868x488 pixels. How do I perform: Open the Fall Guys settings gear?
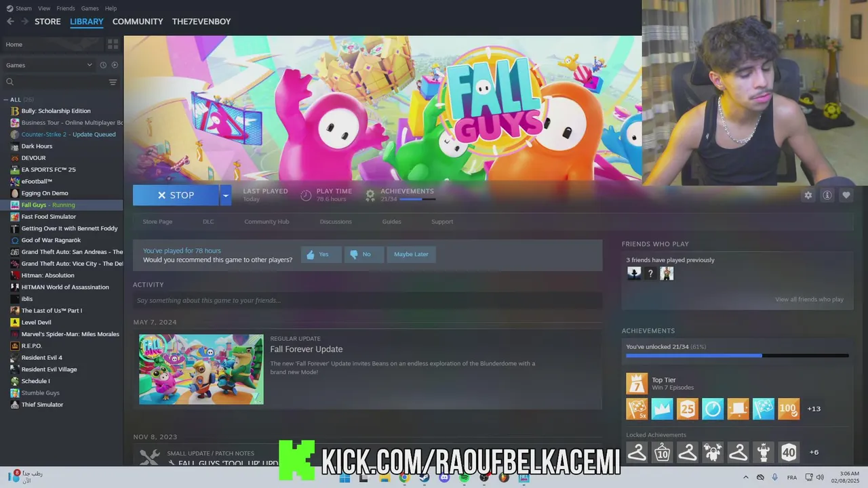[x=808, y=195]
